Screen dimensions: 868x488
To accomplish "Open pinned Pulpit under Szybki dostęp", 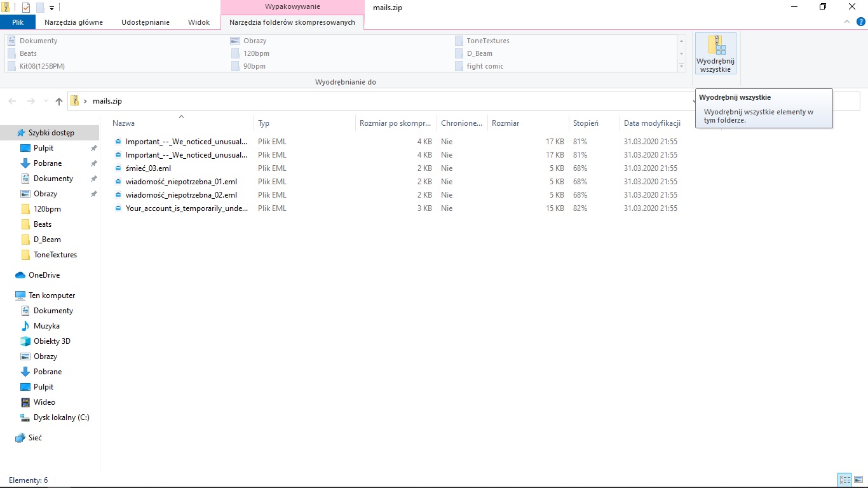I will click(43, 148).
